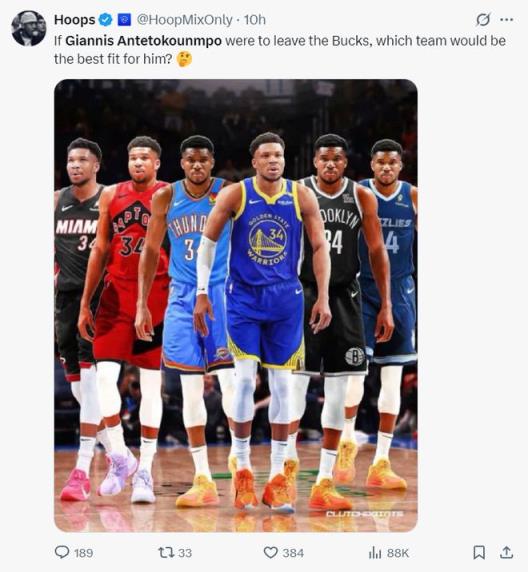
Task: Click the views bar chart icon
Action: [375, 553]
